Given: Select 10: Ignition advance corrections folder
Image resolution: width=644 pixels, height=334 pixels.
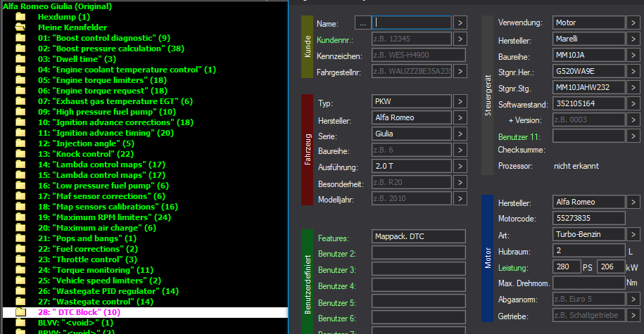Looking at the screenshot, I should 115,122.
